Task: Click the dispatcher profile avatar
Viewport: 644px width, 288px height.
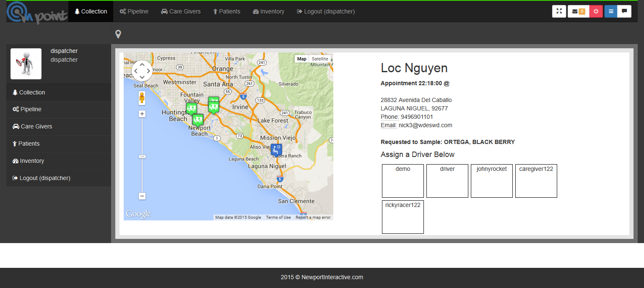Action: 26,64
